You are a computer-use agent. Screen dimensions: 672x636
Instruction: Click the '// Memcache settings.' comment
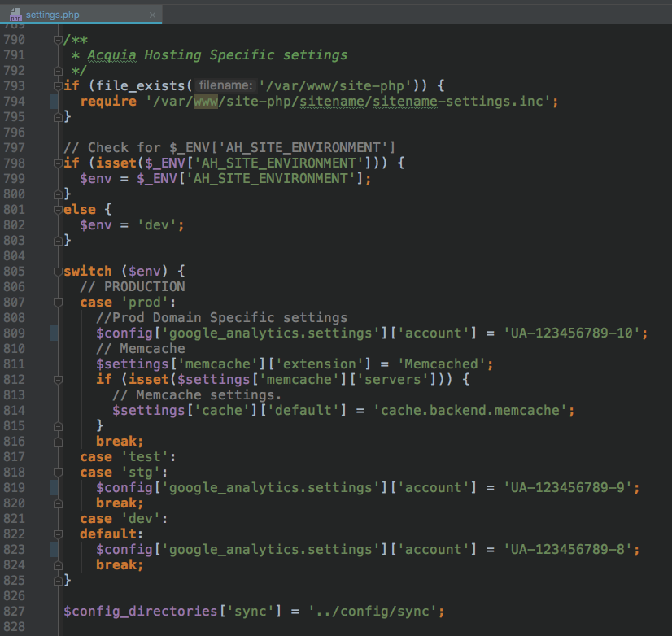coord(197,395)
